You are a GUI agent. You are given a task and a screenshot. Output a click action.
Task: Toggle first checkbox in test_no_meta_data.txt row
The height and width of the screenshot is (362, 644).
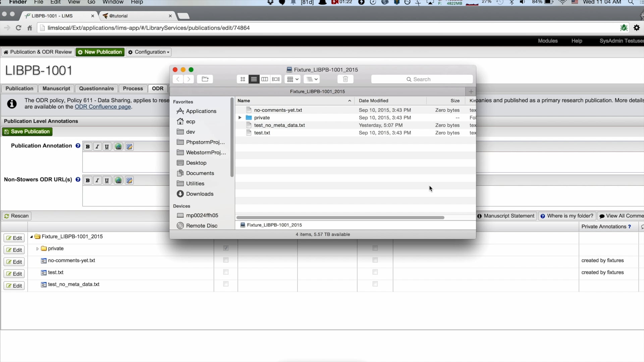(x=226, y=284)
